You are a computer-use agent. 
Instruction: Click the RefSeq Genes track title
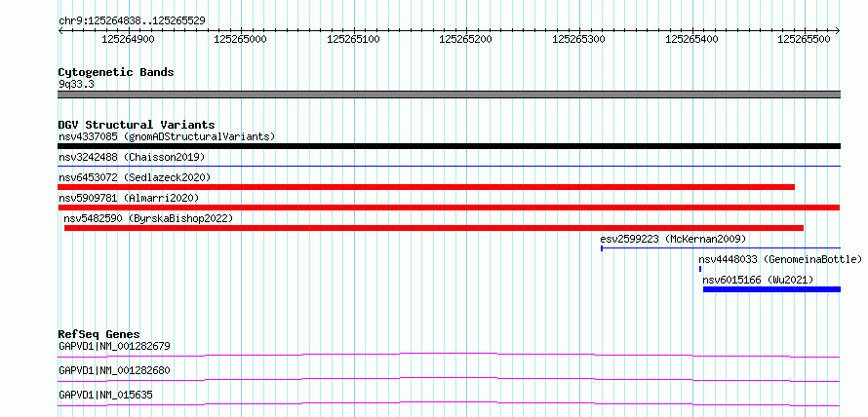(x=99, y=334)
